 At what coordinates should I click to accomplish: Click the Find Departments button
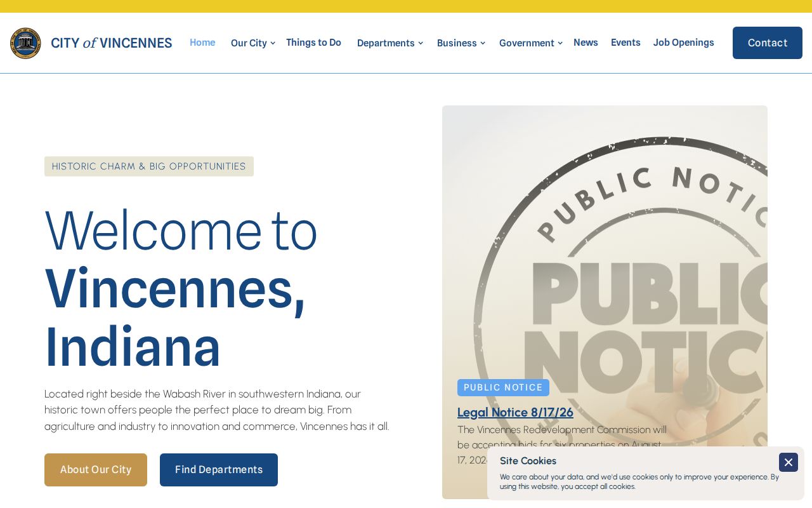pyautogui.click(x=219, y=470)
